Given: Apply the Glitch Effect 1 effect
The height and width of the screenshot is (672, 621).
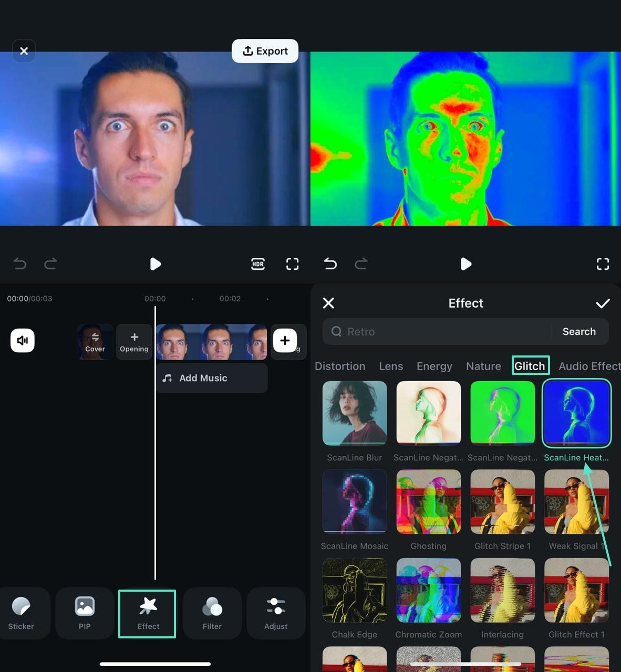Looking at the screenshot, I should coord(576,598).
